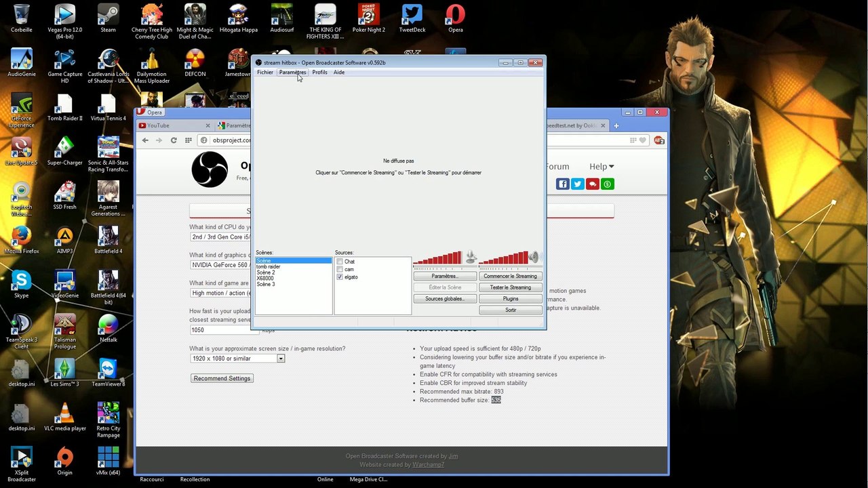Expand the Help menu on OBS website

coord(601,167)
